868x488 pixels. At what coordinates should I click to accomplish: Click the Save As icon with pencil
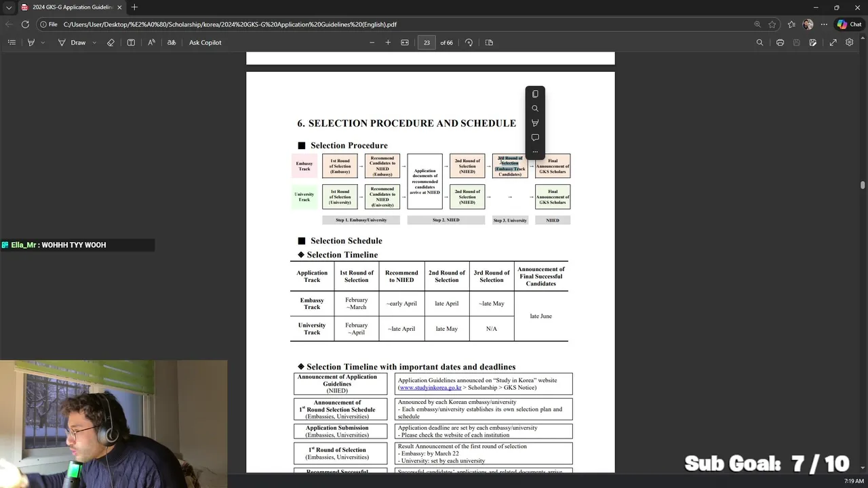click(x=812, y=42)
